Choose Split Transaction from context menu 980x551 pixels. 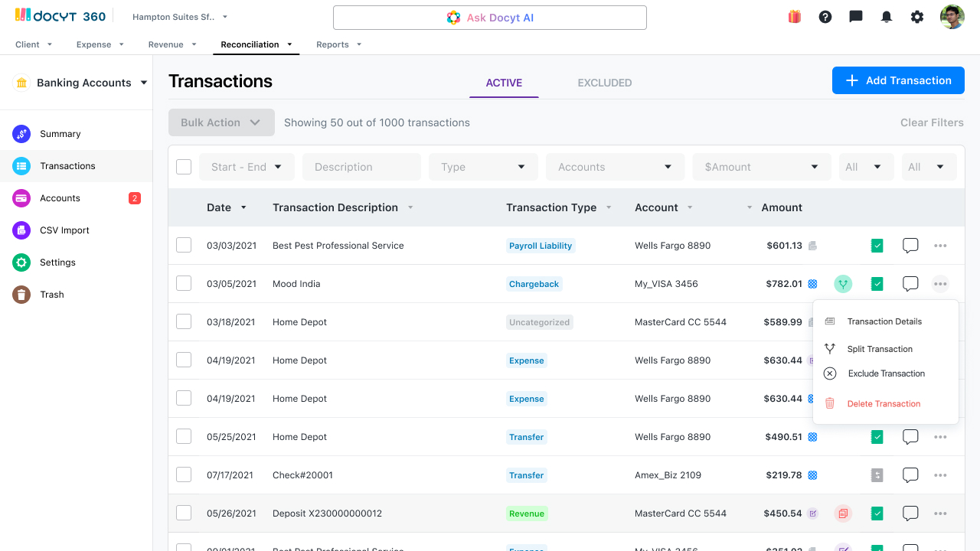(x=885, y=349)
